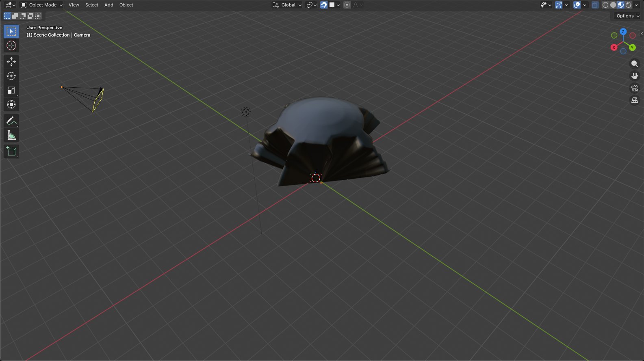Activate the Move tool
Viewport: 644px width, 361px height.
click(x=11, y=62)
